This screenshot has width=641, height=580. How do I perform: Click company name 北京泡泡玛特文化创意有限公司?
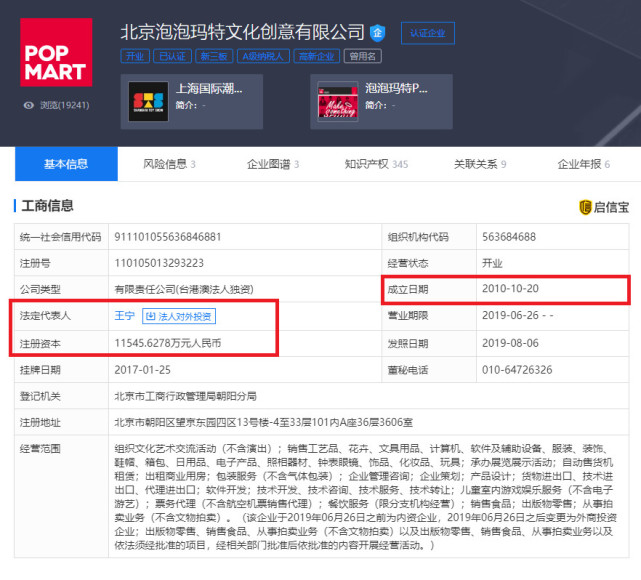(x=242, y=32)
